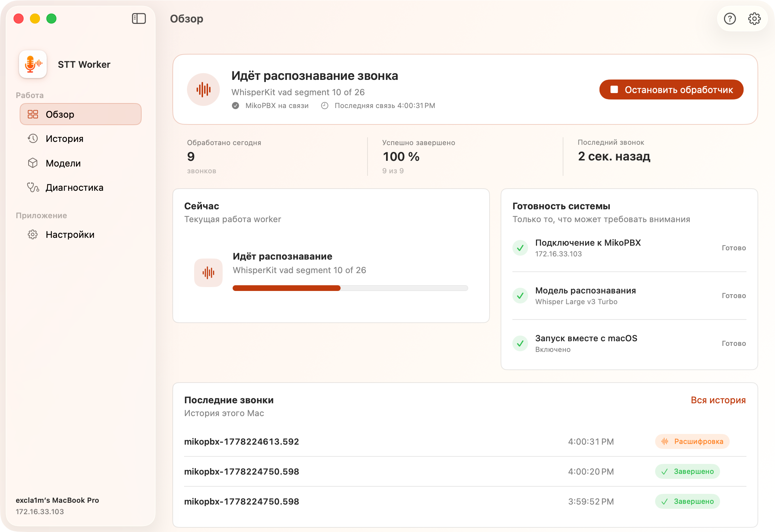The width and height of the screenshot is (775, 532).
Task: Click the waveform icon beside Идёт распознавание звонка
Action: tap(203, 89)
